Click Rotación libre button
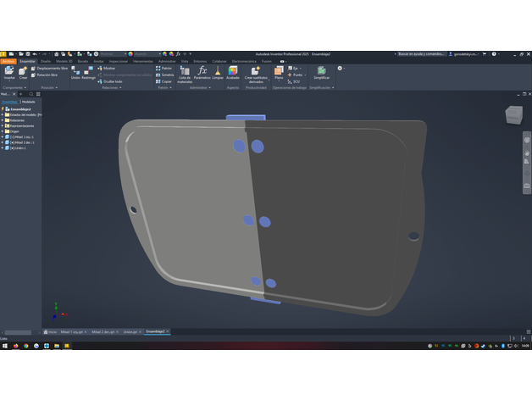The width and height of the screenshot is (532, 400). [x=47, y=75]
